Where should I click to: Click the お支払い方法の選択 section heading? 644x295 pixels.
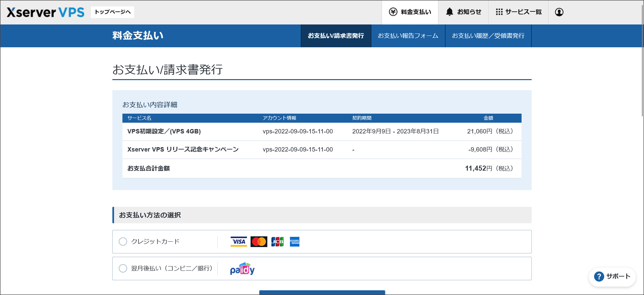pyautogui.click(x=150, y=215)
